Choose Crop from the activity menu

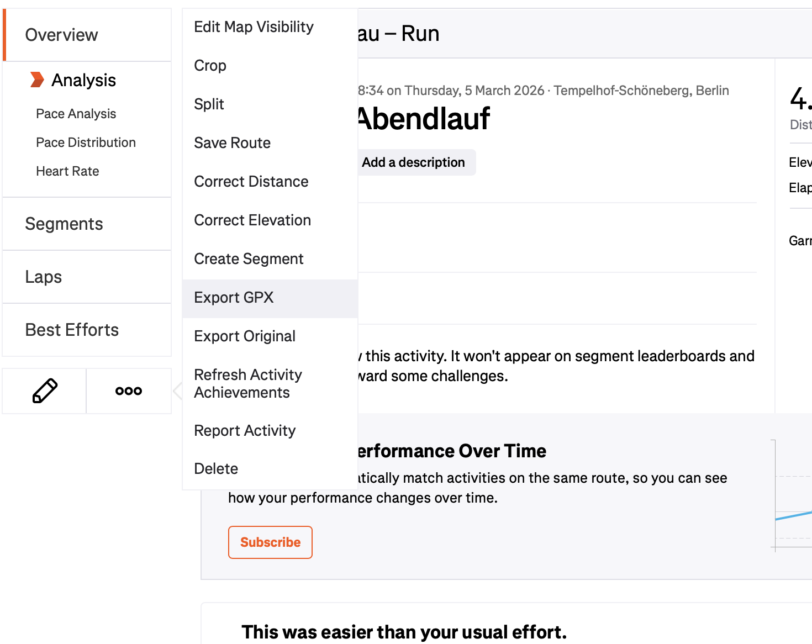point(210,65)
